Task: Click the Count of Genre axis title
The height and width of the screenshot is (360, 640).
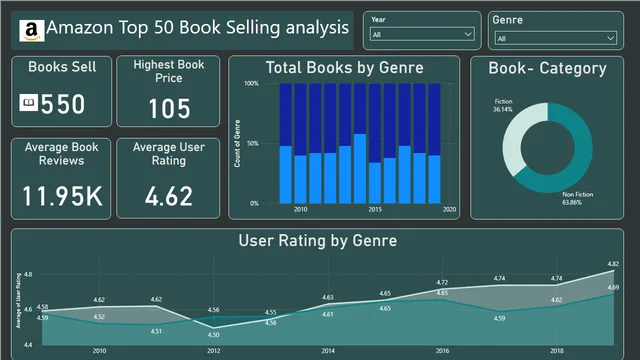Action: [237, 143]
